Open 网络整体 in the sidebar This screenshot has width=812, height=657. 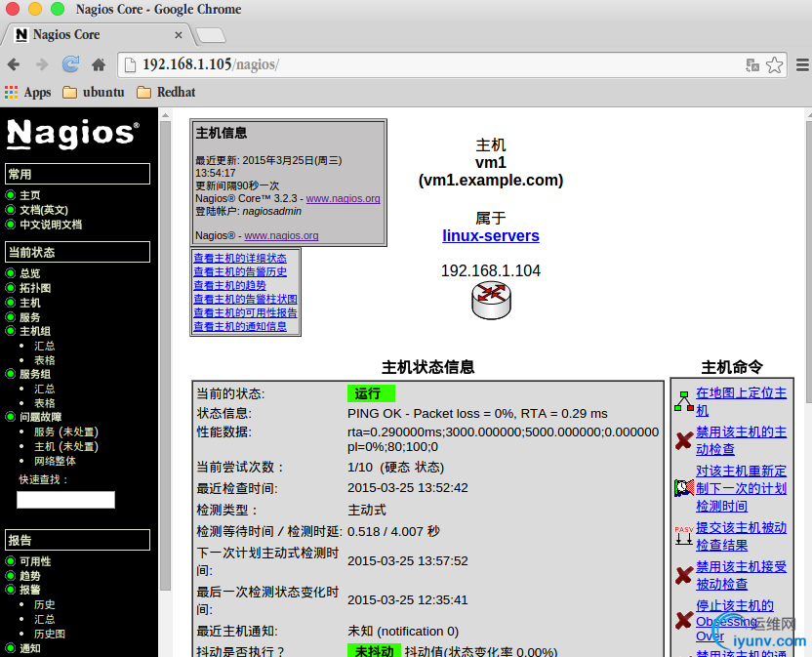coord(55,461)
